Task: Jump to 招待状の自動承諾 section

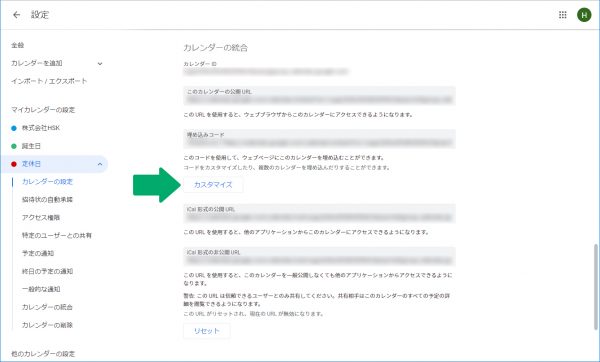Action: coord(47,200)
